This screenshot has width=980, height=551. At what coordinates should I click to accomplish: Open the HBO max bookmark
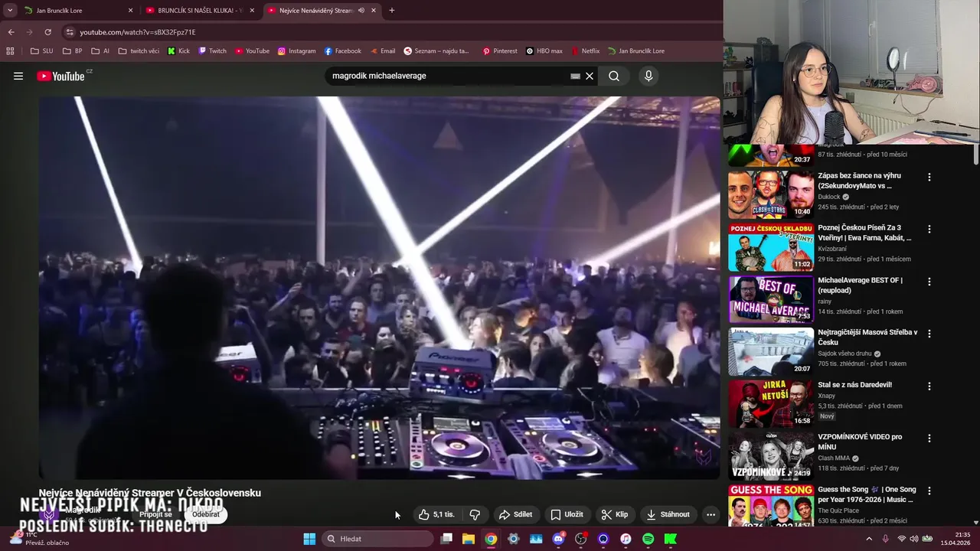544,51
